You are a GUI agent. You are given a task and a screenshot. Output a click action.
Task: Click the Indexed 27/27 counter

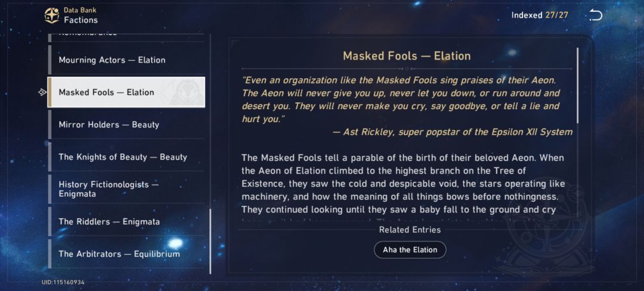click(540, 16)
